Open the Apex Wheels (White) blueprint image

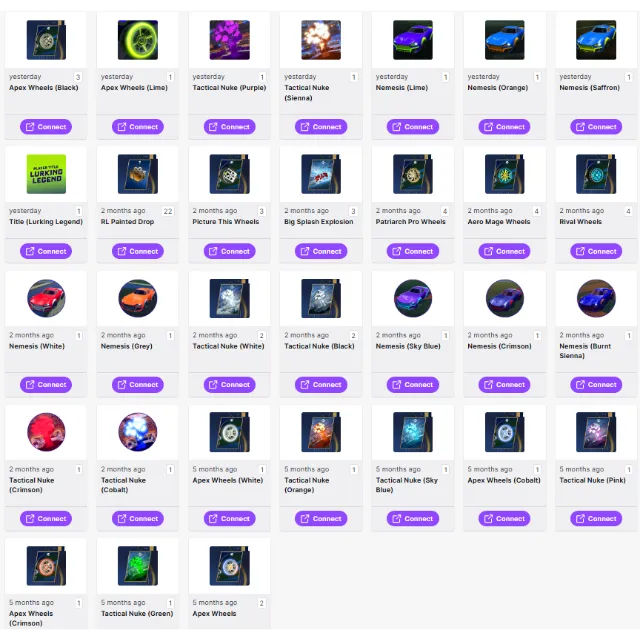[x=229, y=432]
